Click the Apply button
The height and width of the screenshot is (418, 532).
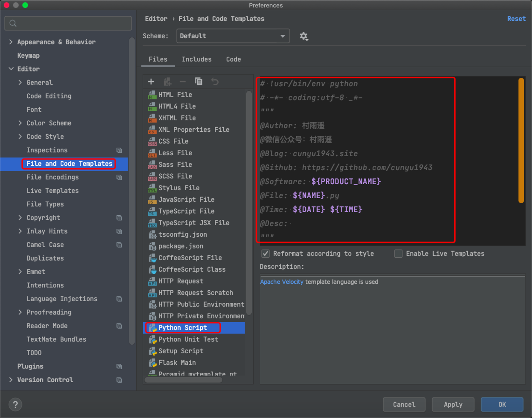[x=453, y=404]
